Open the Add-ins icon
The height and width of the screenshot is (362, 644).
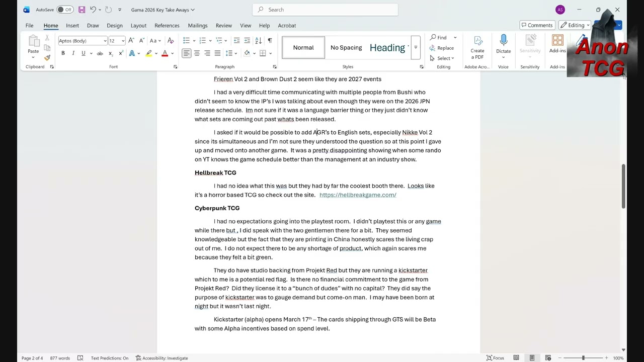(x=557, y=44)
